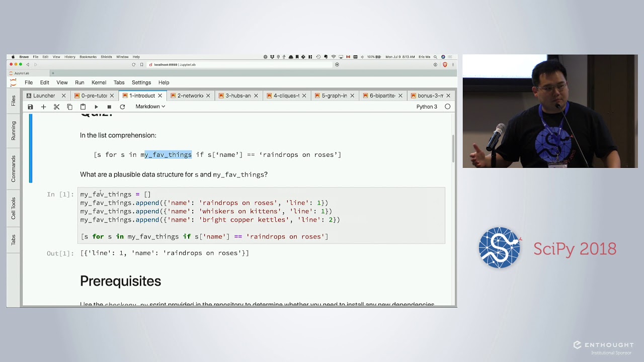
Task: Open the cell type dropdown showing Markdown
Action: [150, 107]
